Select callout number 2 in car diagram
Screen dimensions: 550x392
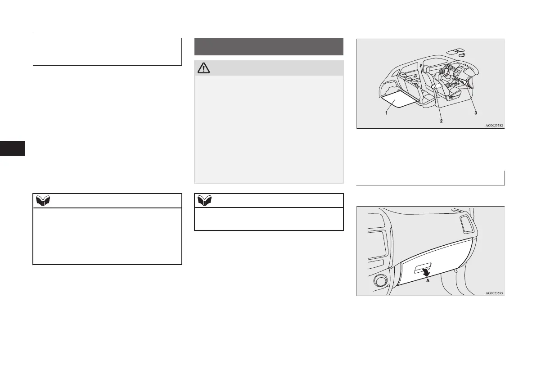pos(441,121)
